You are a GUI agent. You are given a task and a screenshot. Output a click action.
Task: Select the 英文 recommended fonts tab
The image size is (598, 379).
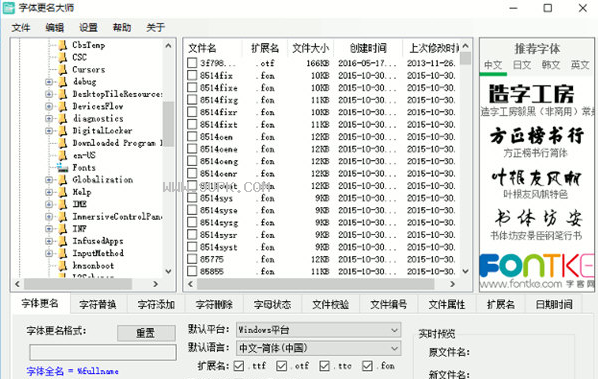pyautogui.click(x=580, y=65)
